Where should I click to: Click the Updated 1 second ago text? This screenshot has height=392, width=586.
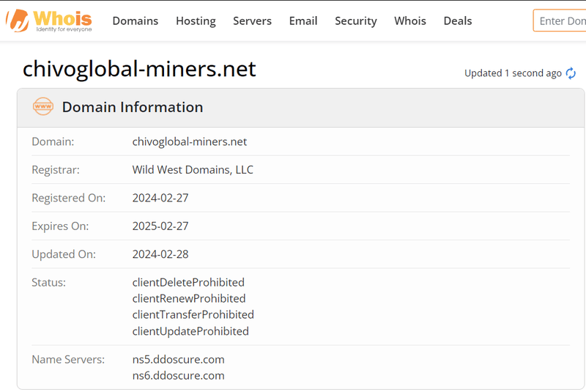[513, 73]
